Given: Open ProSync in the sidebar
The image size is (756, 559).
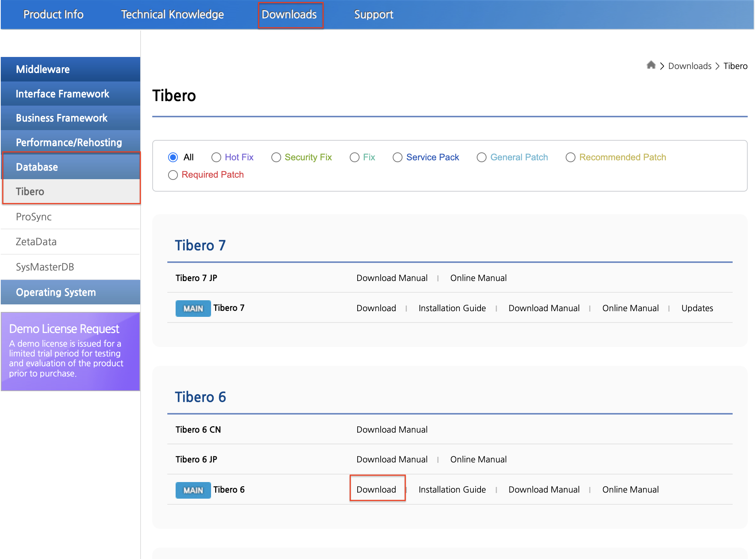Looking at the screenshot, I should (70, 217).
